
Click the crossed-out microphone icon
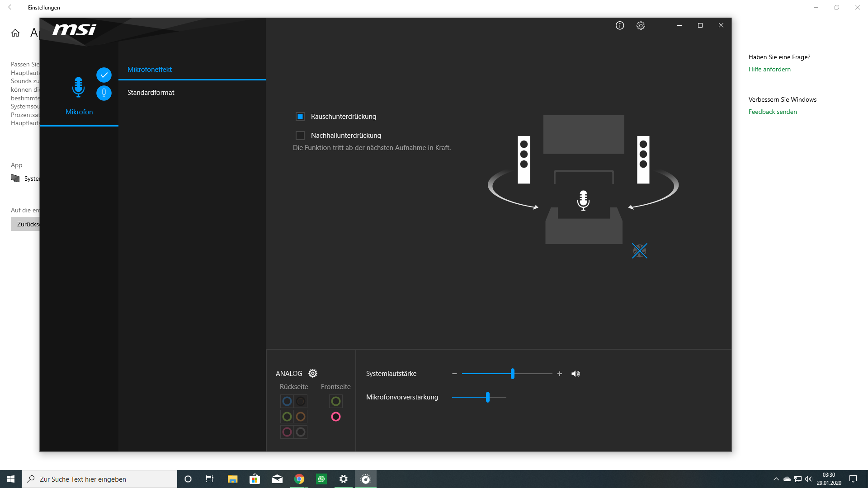(x=640, y=250)
